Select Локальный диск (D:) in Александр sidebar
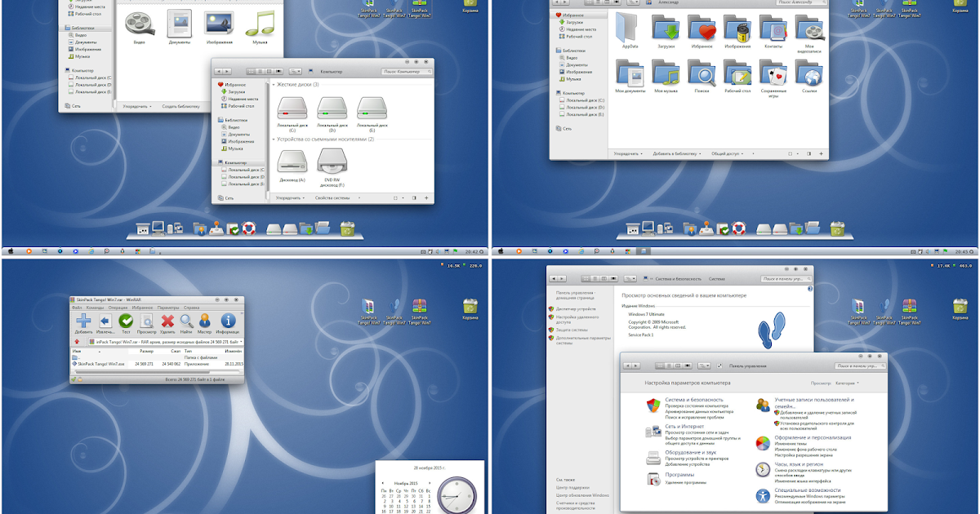 tap(581, 107)
